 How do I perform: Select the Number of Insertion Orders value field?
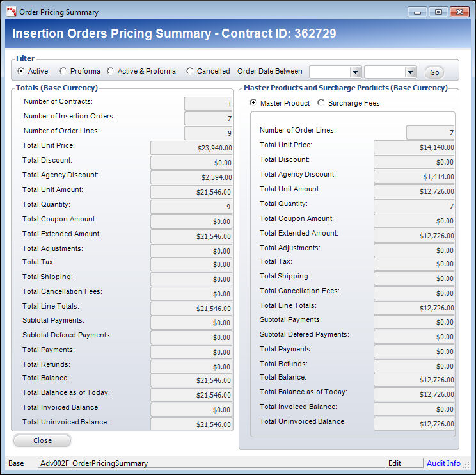pyautogui.click(x=209, y=118)
